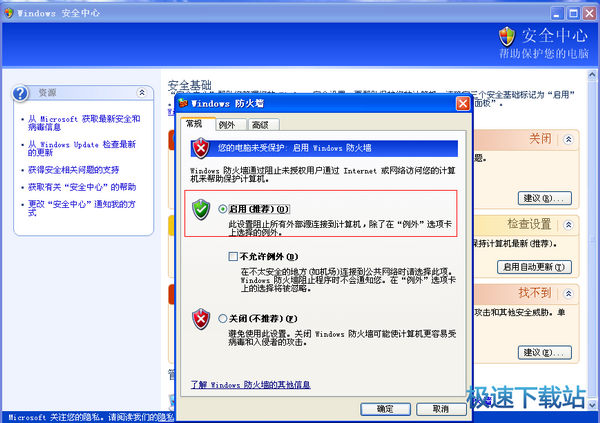This screenshot has width=600, height=423.
Task: Collapse the 关闭 firewall section chevron
Action: [x=568, y=139]
